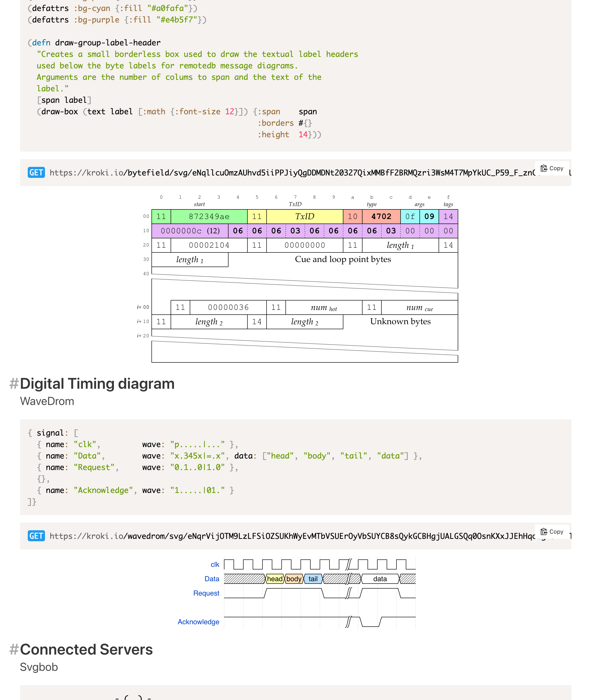Viewport: 591px width, 700px height.
Task: Click the start column header label
Action: [199, 205]
